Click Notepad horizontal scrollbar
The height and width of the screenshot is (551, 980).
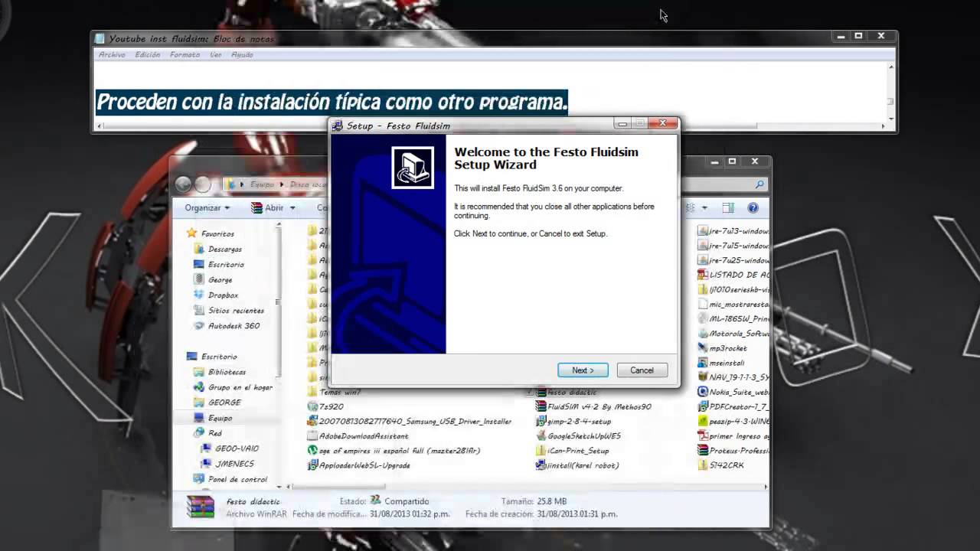coord(490,126)
